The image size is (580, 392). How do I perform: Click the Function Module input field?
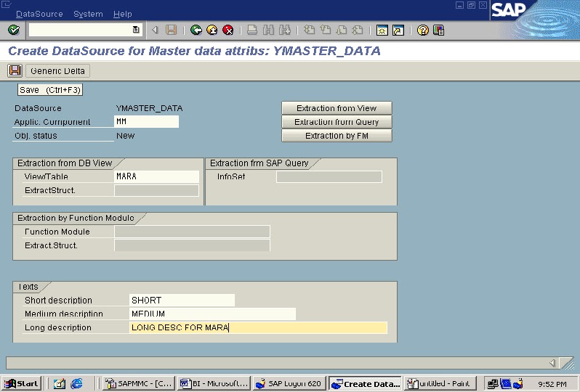pos(193,232)
